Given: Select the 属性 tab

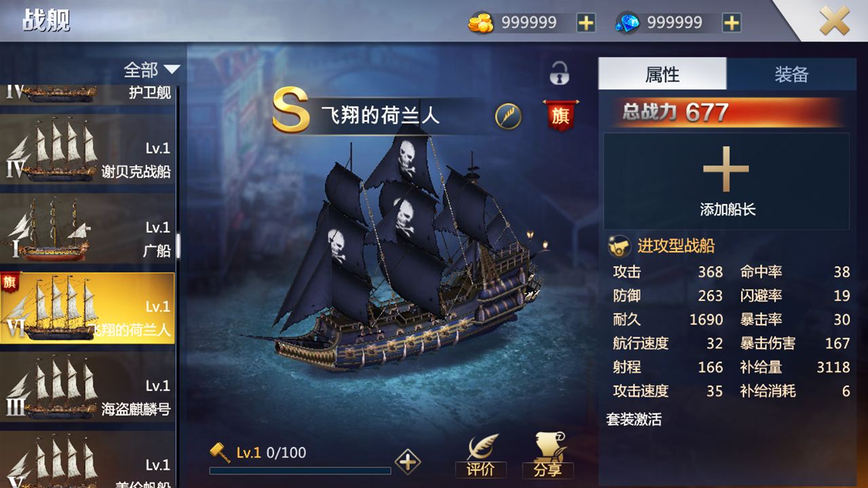Looking at the screenshot, I should click(663, 74).
